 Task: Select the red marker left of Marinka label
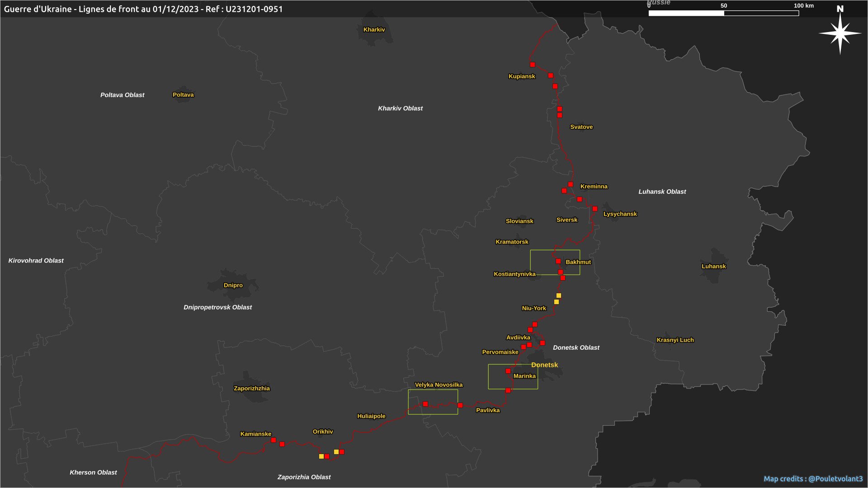point(508,371)
